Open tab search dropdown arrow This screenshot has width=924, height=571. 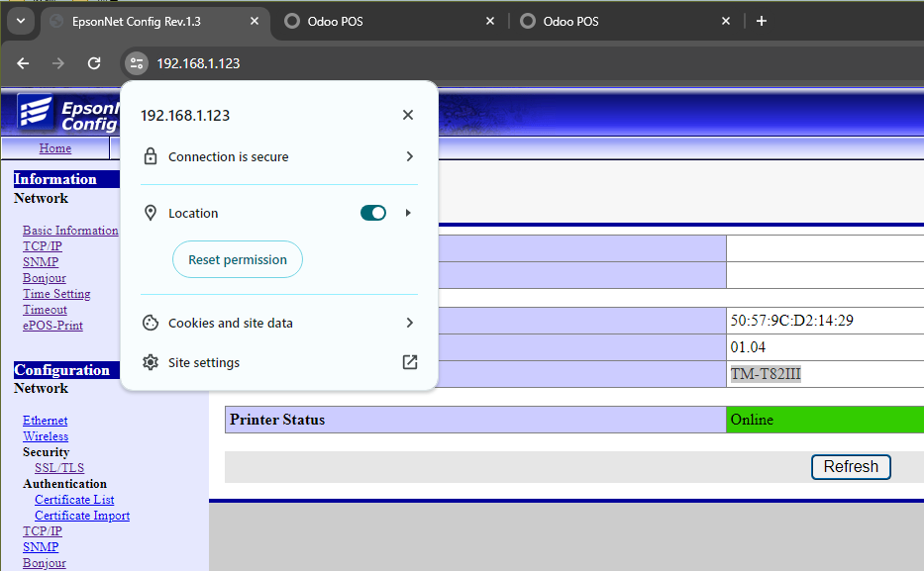click(21, 21)
